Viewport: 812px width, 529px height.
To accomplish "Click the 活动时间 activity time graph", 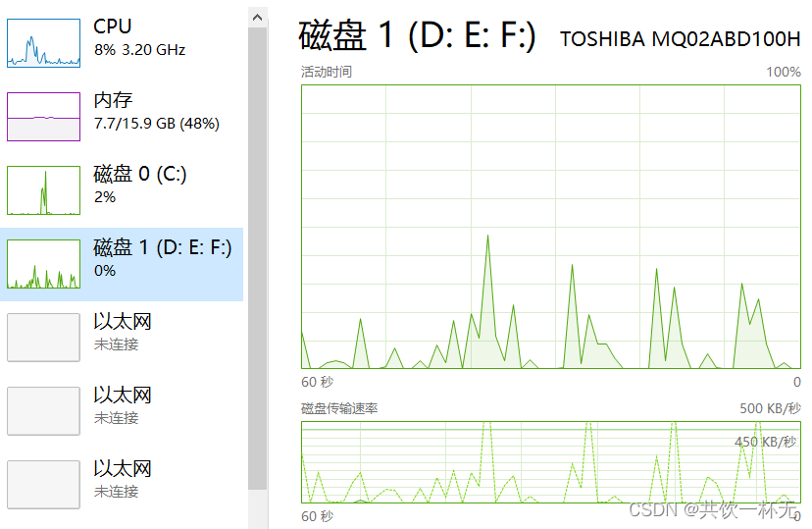I will point(550,226).
